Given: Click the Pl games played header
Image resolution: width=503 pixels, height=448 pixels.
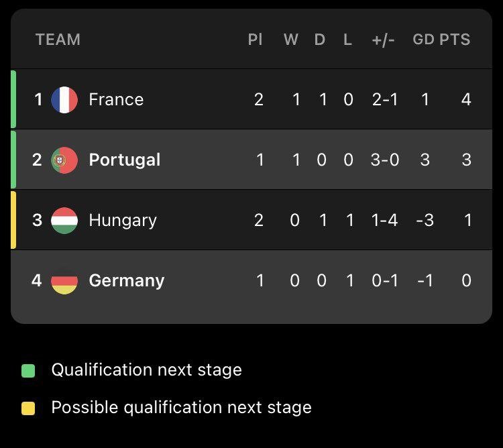Looking at the screenshot, I should tap(255, 40).
